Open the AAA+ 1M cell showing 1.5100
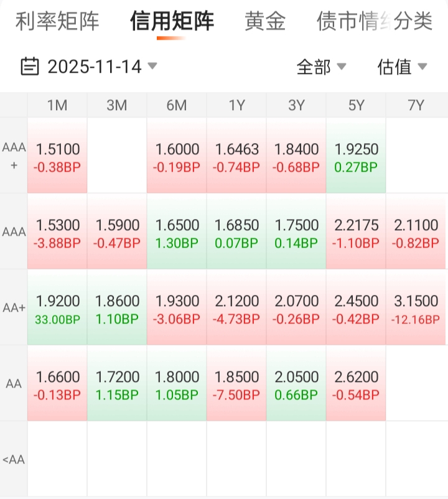Image resolution: width=448 pixels, height=499 pixels. click(x=58, y=156)
